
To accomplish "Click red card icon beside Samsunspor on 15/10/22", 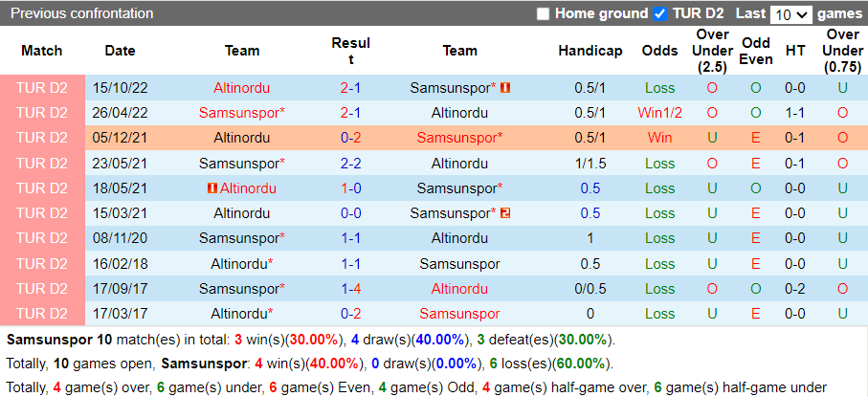I will click(x=505, y=87).
